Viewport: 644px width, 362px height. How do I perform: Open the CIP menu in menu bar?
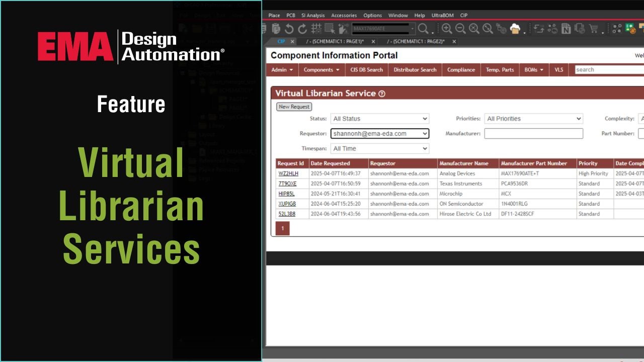tap(464, 16)
